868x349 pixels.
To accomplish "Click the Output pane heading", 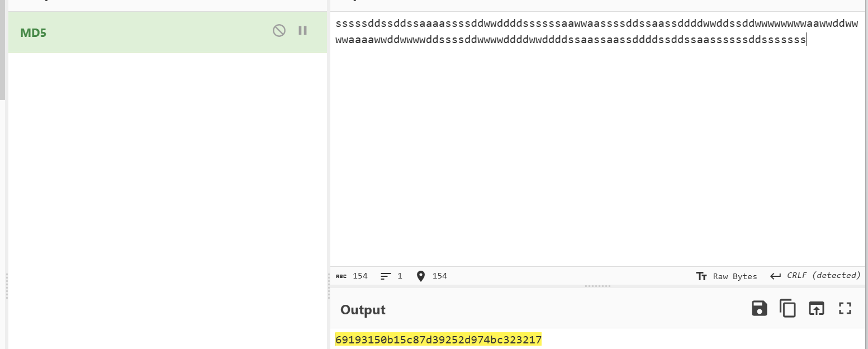I will [363, 310].
